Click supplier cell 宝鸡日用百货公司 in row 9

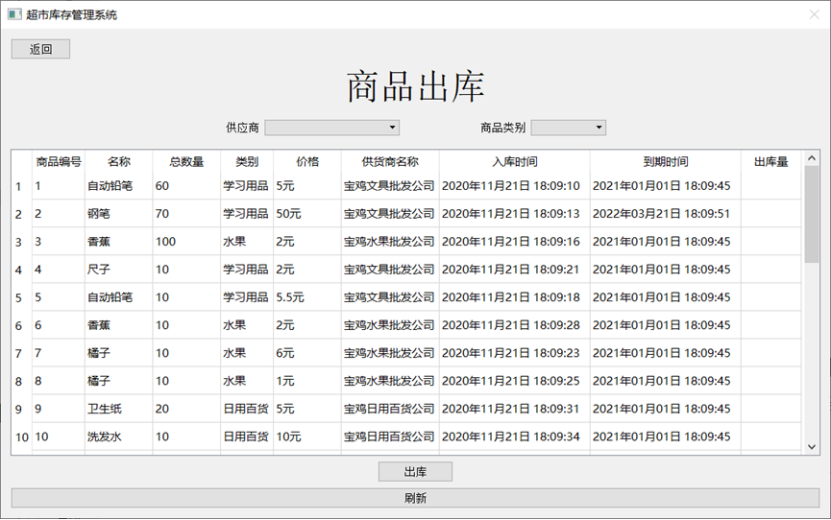pyautogui.click(x=390, y=409)
